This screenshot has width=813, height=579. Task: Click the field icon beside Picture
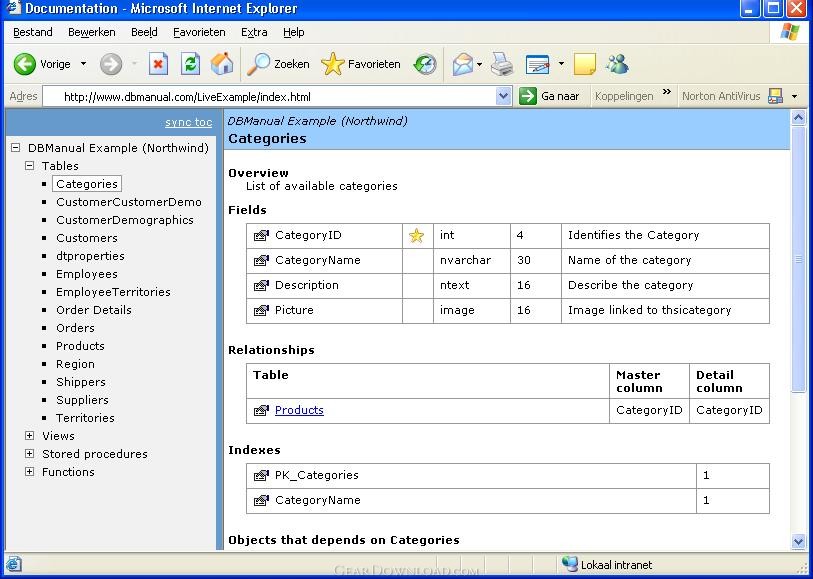point(261,310)
